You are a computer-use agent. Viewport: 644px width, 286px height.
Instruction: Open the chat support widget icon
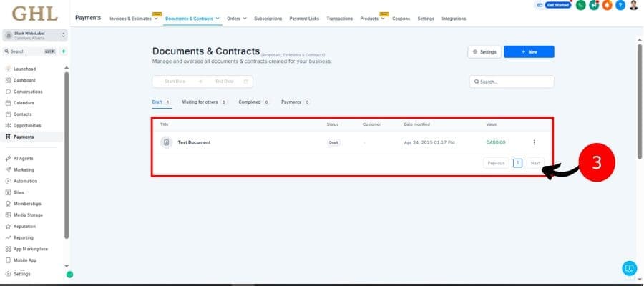(x=629, y=268)
